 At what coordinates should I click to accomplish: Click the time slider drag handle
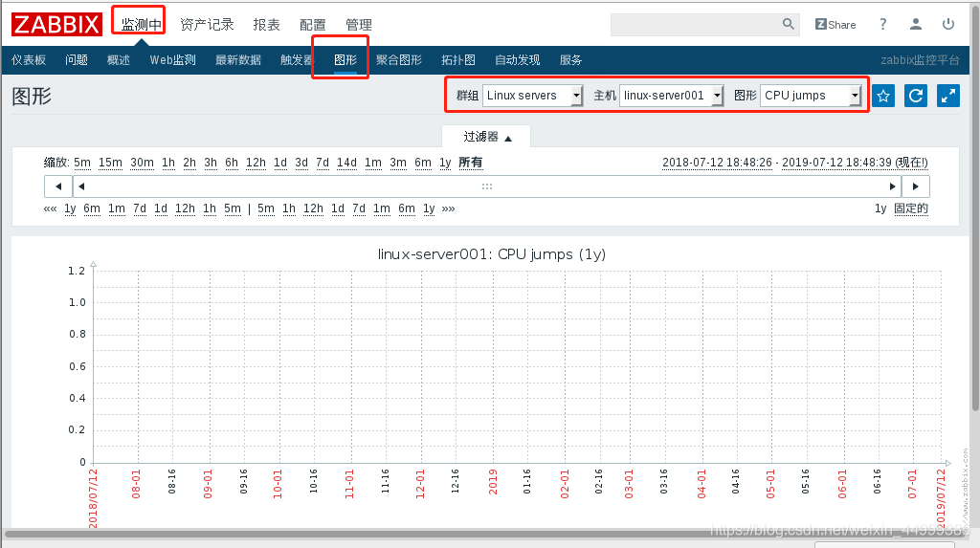(x=487, y=186)
